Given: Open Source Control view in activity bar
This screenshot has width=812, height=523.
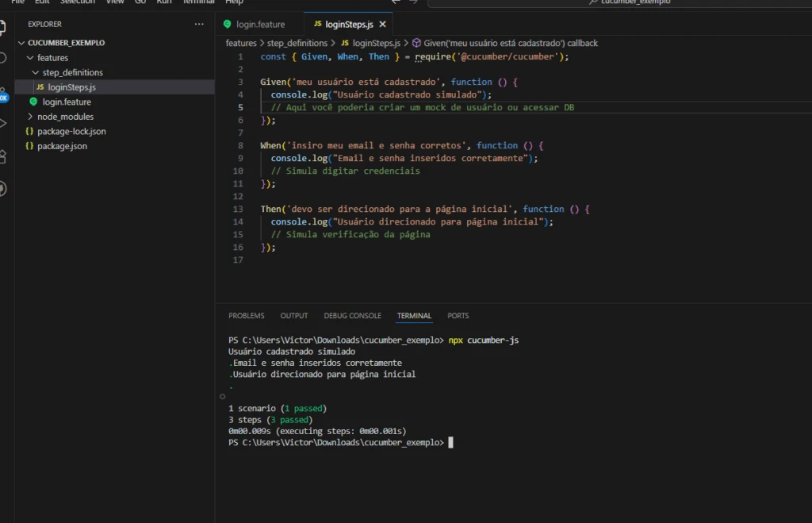Looking at the screenshot, I should tap(3, 92).
